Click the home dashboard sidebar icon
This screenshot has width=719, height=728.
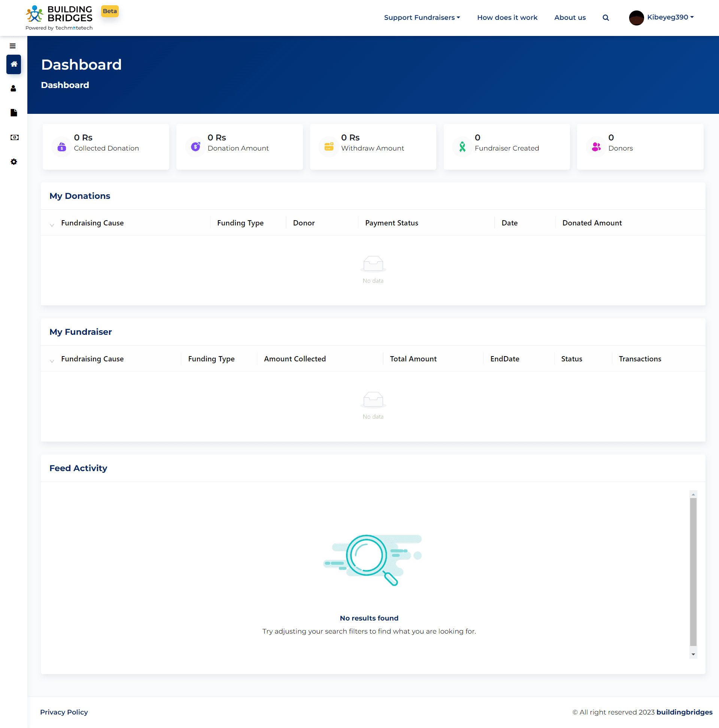tap(13, 64)
